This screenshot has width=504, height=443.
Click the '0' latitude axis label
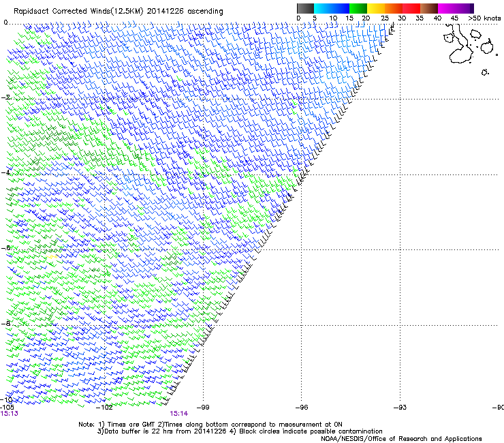(5, 22)
